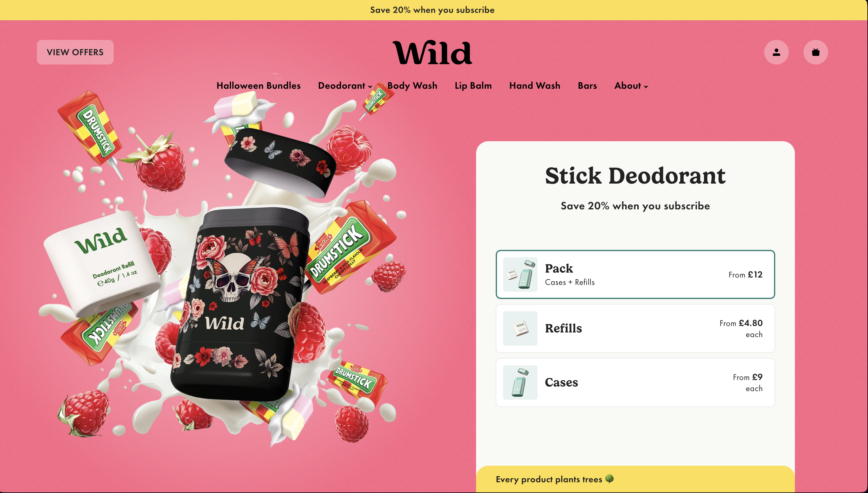Click the Cases product thumbnail icon
This screenshot has height=493, width=868.
click(520, 382)
